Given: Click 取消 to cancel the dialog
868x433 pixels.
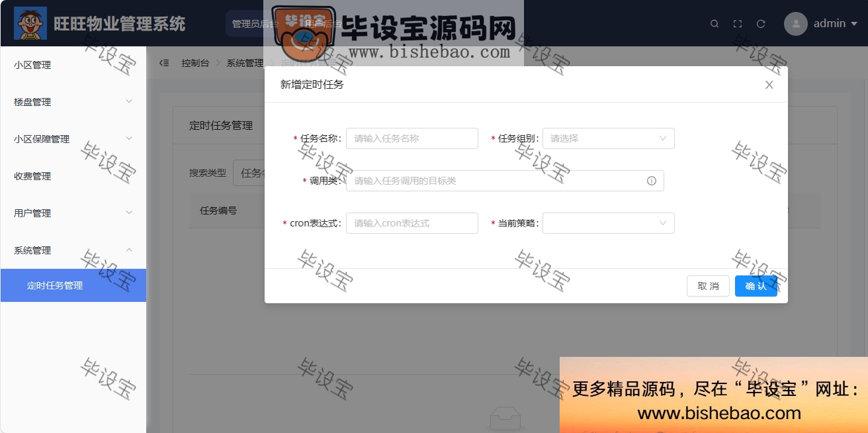Looking at the screenshot, I should pyautogui.click(x=708, y=286).
